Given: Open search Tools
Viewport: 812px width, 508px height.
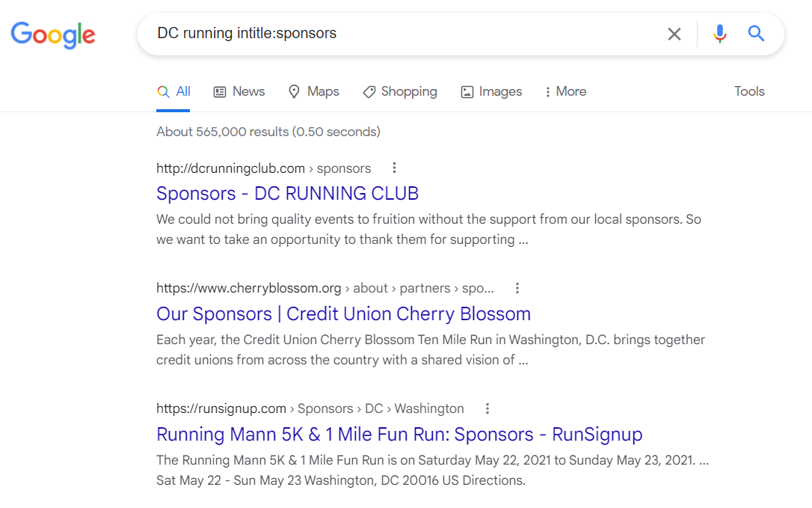Looking at the screenshot, I should coord(749,91).
